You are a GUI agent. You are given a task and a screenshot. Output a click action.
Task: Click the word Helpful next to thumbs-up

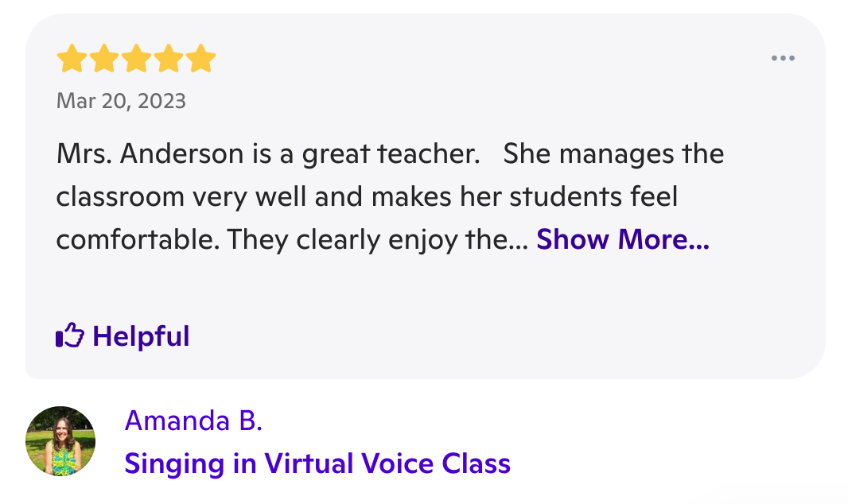click(141, 336)
